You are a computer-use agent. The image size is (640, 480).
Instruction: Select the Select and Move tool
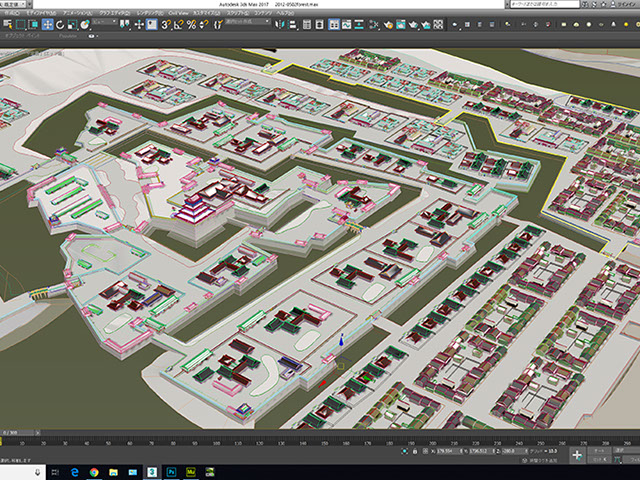(x=47, y=24)
